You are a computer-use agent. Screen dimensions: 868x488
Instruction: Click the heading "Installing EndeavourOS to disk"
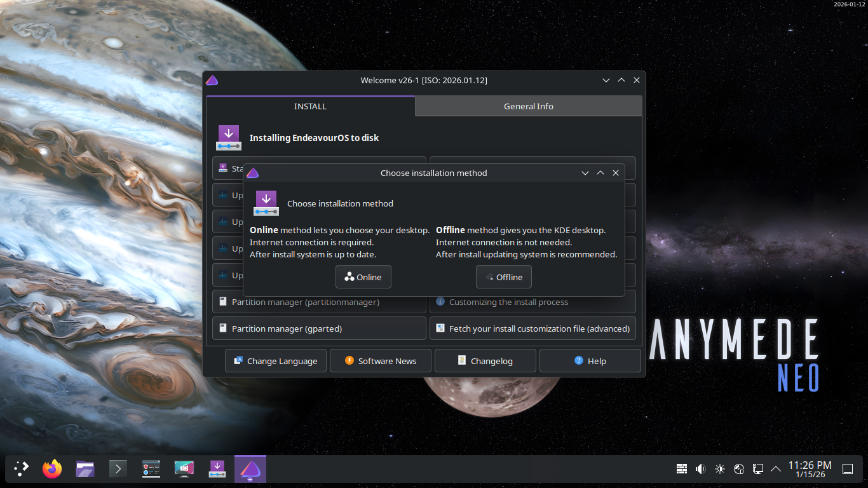pos(314,138)
